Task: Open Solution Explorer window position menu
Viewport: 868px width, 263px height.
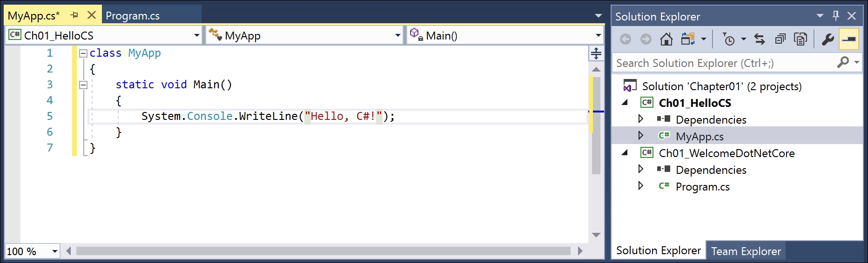Action: pos(820,16)
